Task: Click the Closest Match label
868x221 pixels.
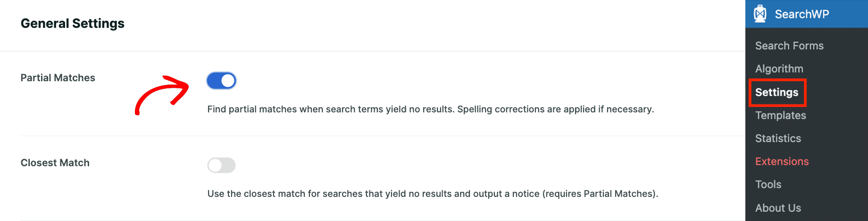Action: click(x=55, y=163)
